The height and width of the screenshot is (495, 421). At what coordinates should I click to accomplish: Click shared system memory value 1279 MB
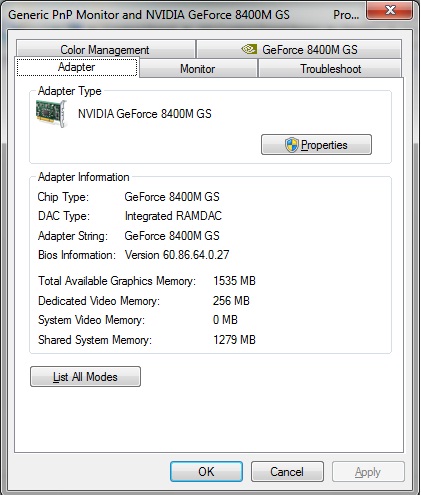pos(234,340)
